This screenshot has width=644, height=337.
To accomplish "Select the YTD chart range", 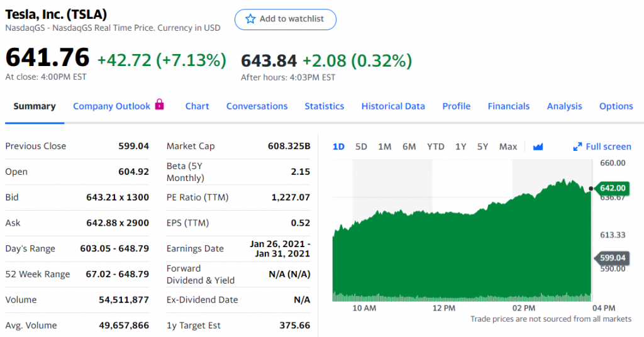I will click(x=435, y=146).
